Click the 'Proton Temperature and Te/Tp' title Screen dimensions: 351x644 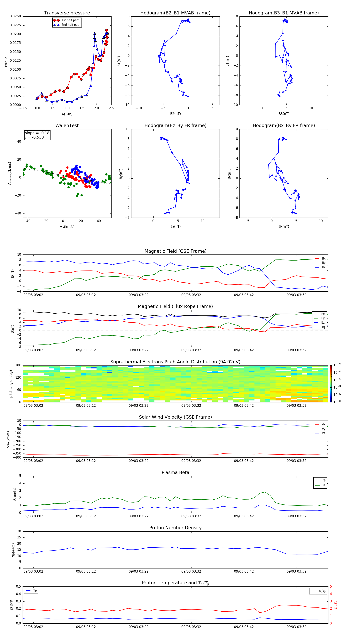tap(175, 583)
